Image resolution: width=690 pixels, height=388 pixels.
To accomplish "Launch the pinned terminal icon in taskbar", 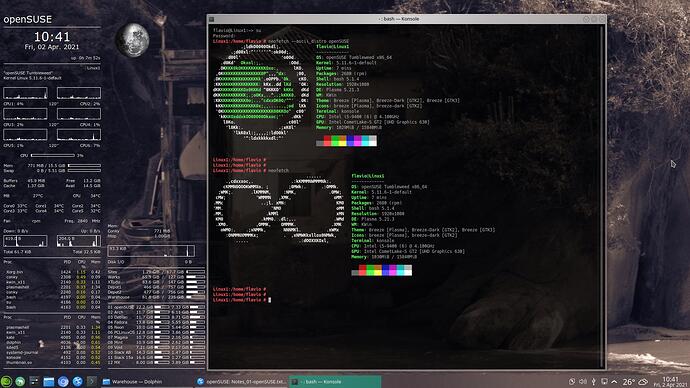I will point(92,381).
